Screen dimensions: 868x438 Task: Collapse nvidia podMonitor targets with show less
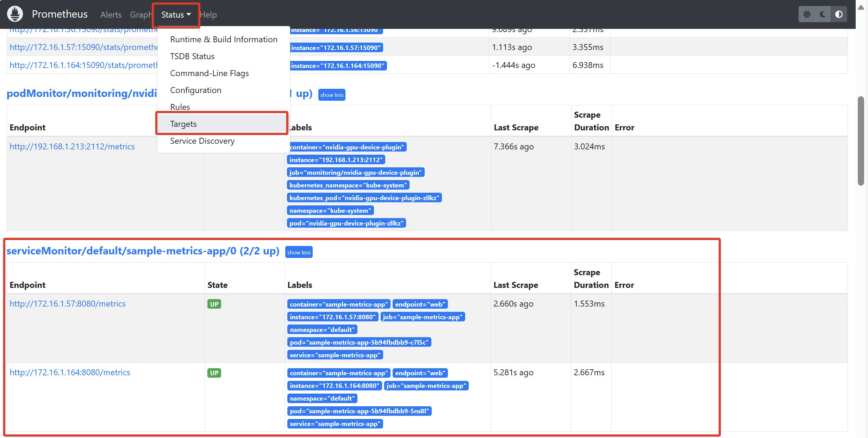[332, 95]
